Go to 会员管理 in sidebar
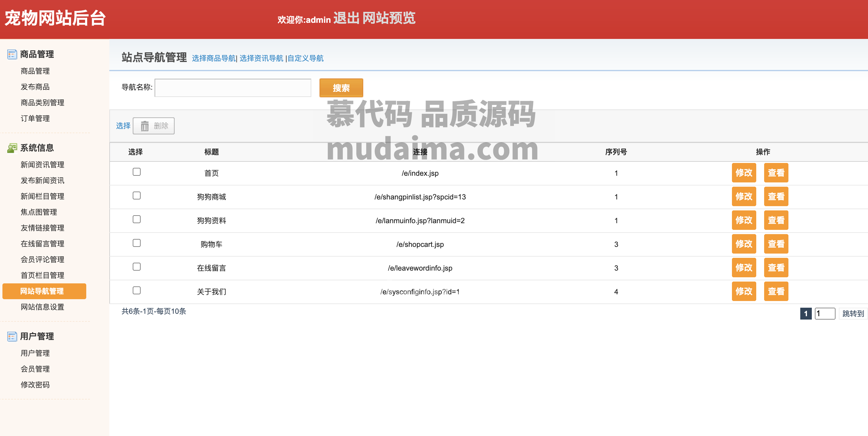This screenshot has height=436, width=868. coord(35,369)
